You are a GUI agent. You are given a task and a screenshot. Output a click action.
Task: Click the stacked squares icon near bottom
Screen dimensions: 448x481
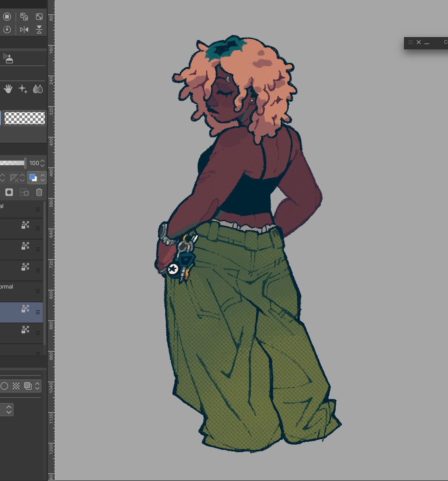28,386
